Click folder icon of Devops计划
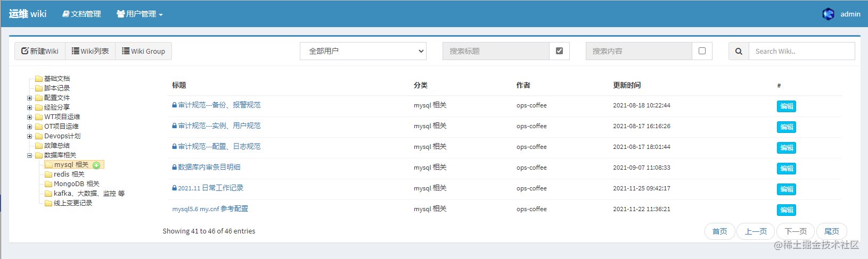The height and width of the screenshot is (259, 868). [39, 136]
